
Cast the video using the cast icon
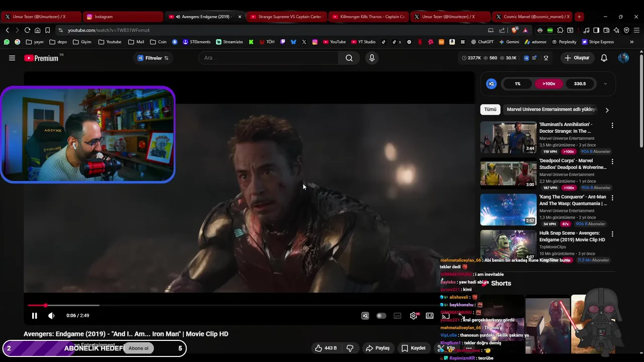coord(446,316)
